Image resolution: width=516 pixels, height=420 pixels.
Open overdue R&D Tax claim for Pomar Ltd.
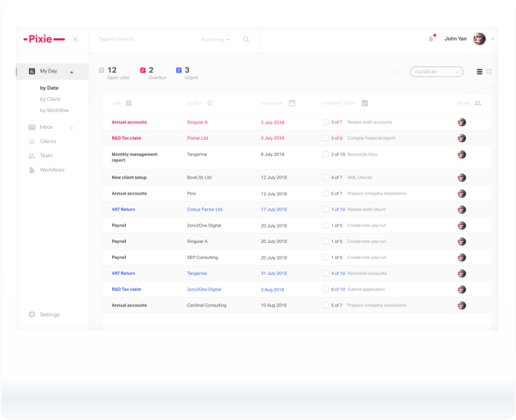[x=127, y=138]
